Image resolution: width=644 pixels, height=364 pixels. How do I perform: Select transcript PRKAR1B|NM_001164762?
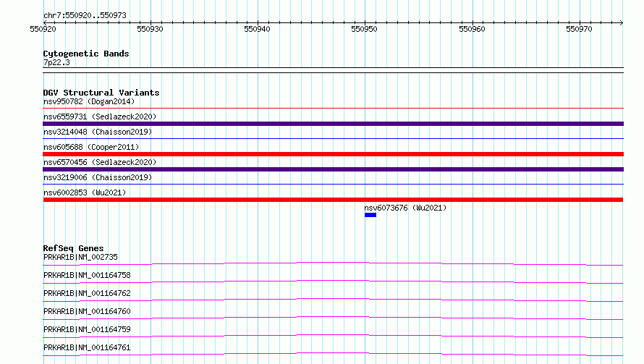pyautogui.click(x=87, y=293)
